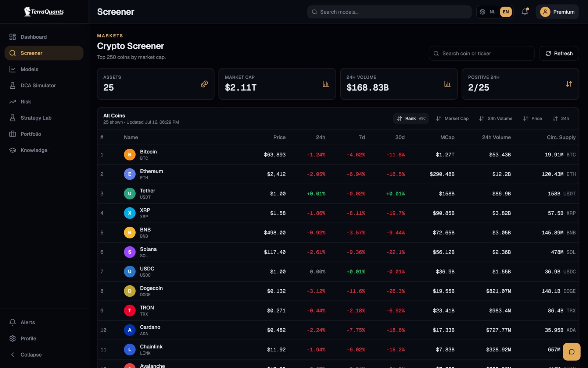Open Strategy Lab from sidebar
588x368 pixels.
point(44,118)
